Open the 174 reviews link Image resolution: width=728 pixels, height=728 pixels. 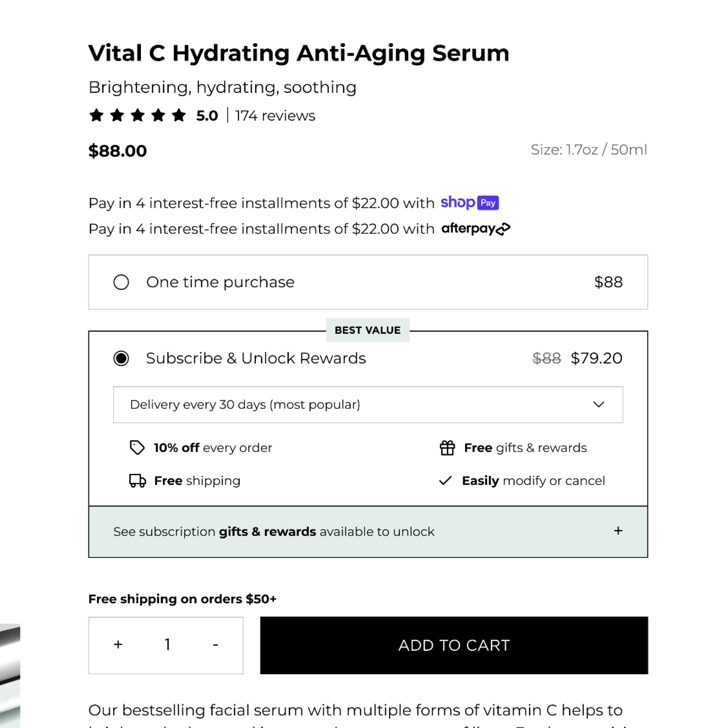tap(275, 116)
